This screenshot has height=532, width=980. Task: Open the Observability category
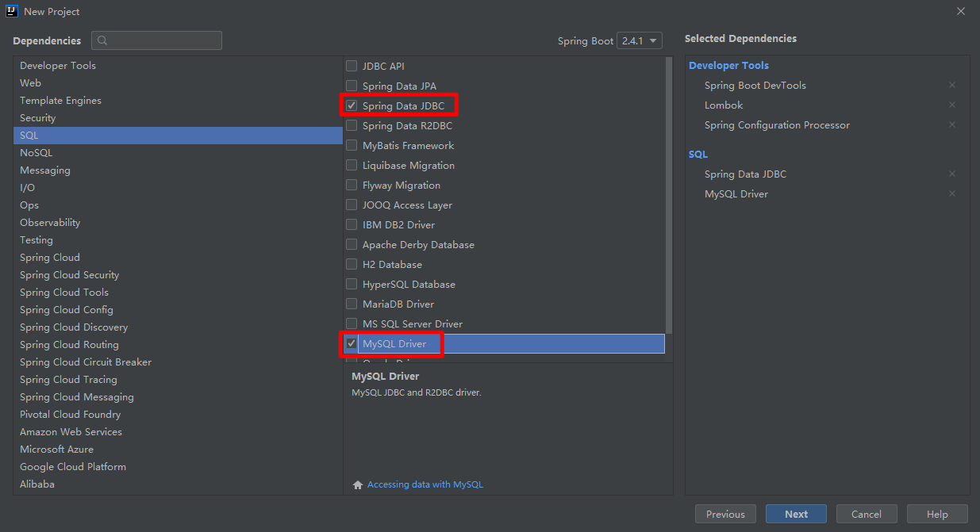point(178,222)
